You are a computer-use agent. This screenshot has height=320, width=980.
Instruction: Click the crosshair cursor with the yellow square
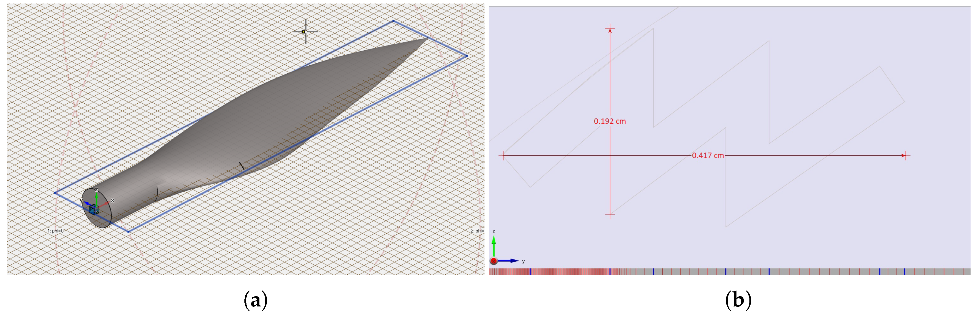[304, 31]
